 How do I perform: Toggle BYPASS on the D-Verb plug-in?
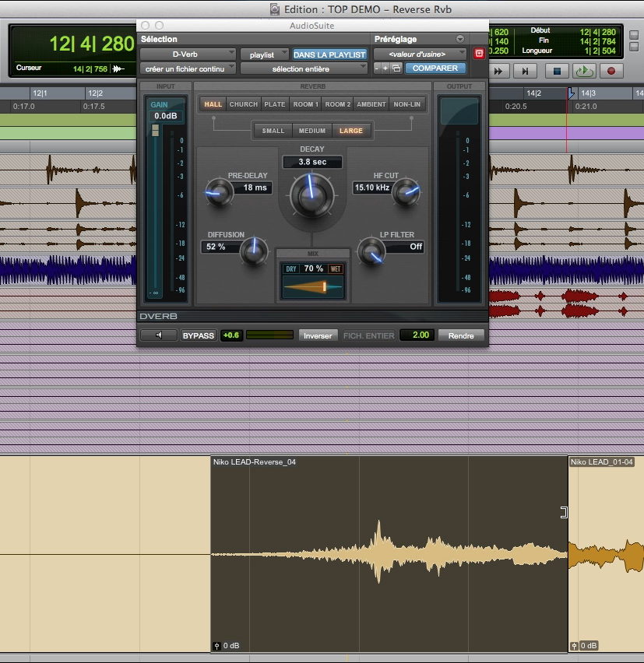click(x=198, y=335)
